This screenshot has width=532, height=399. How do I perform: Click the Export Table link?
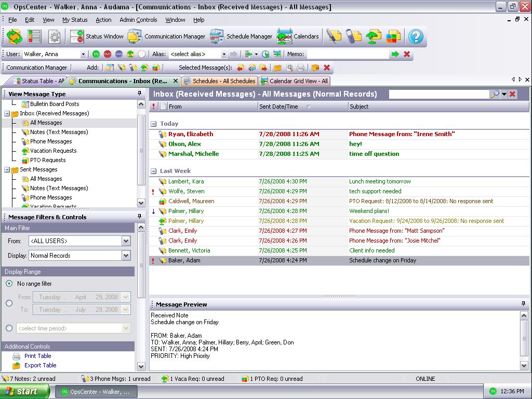tap(40, 365)
